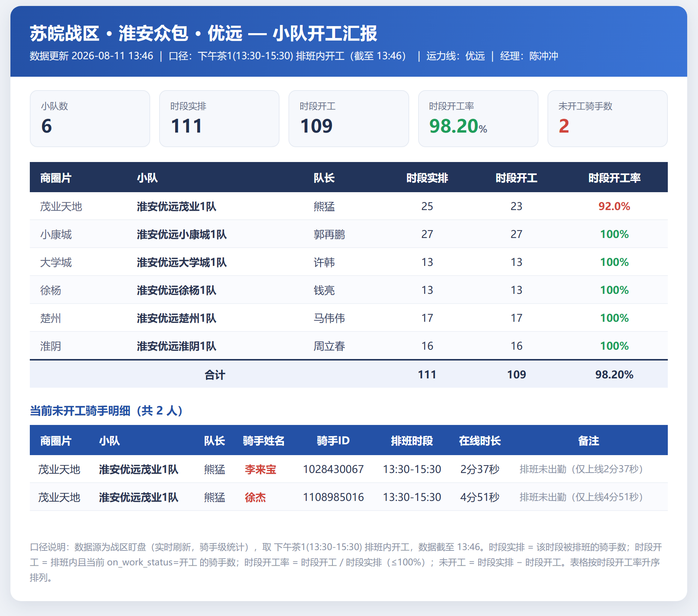Select rider name 徐杰

(x=255, y=497)
